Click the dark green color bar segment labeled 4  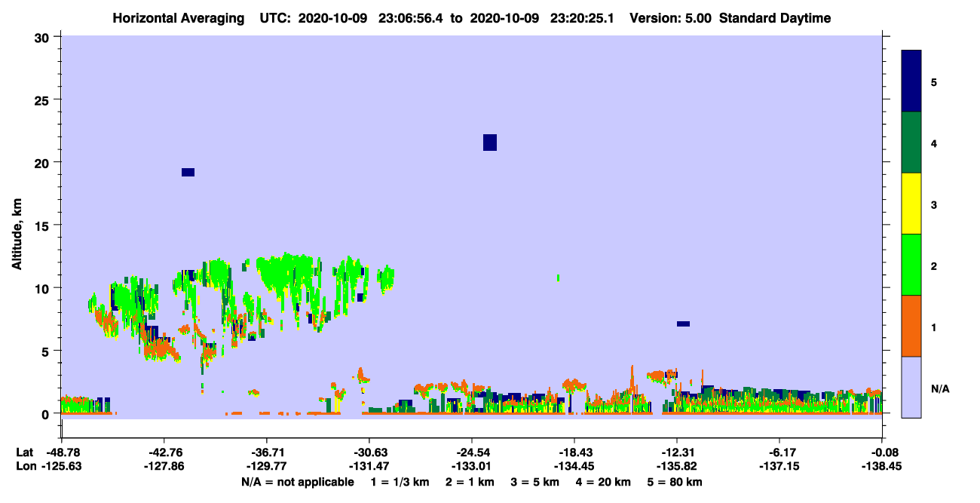(x=911, y=143)
